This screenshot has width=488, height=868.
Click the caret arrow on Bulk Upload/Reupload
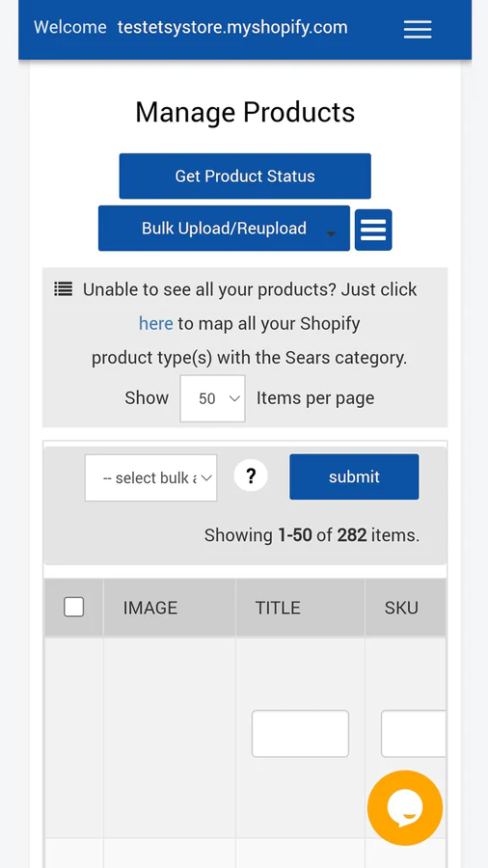[x=330, y=233]
